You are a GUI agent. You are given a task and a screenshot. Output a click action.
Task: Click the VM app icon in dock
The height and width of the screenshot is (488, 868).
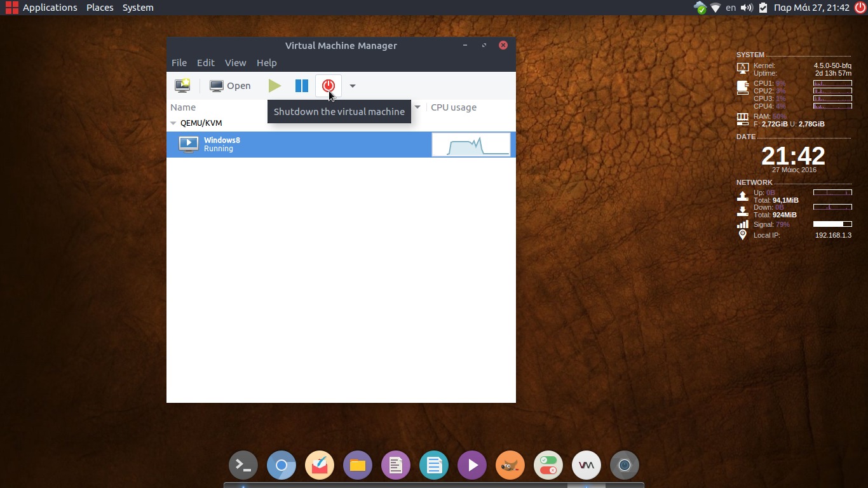587,465
